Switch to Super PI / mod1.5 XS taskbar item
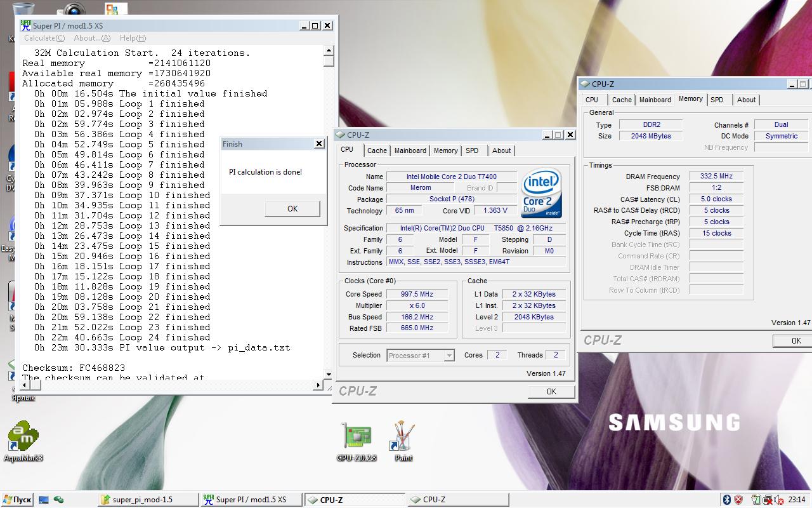 pos(251,500)
